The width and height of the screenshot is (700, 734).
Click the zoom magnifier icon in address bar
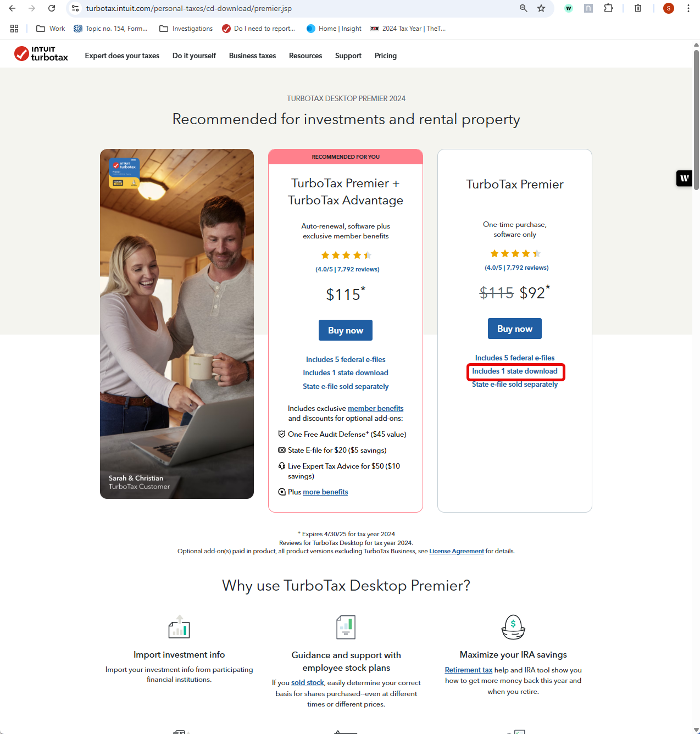click(x=524, y=8)
